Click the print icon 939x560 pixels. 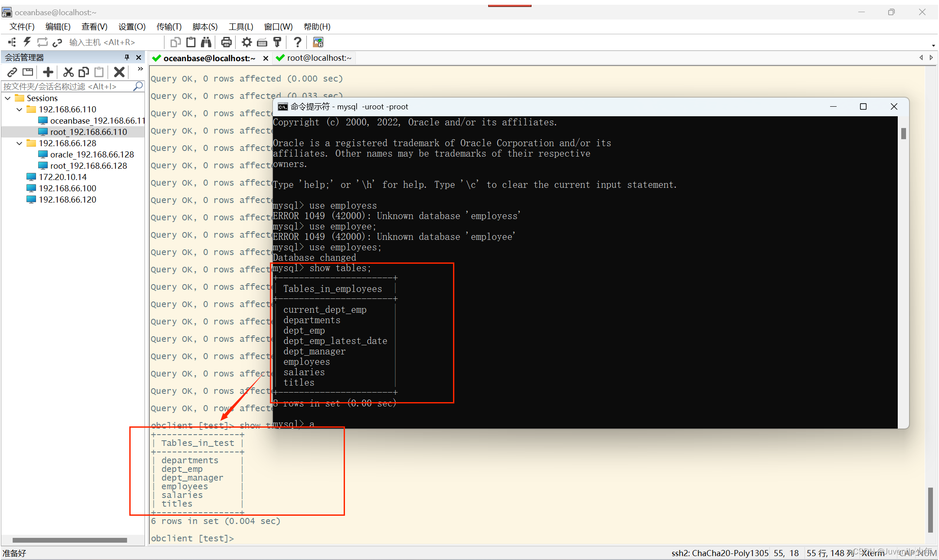(226, 42)
